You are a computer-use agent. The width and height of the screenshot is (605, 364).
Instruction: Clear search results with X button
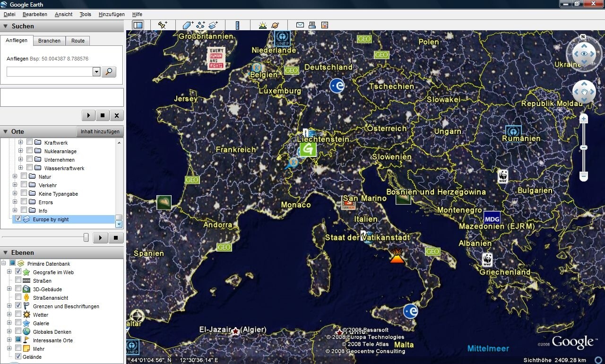click(x=117, y=115)
